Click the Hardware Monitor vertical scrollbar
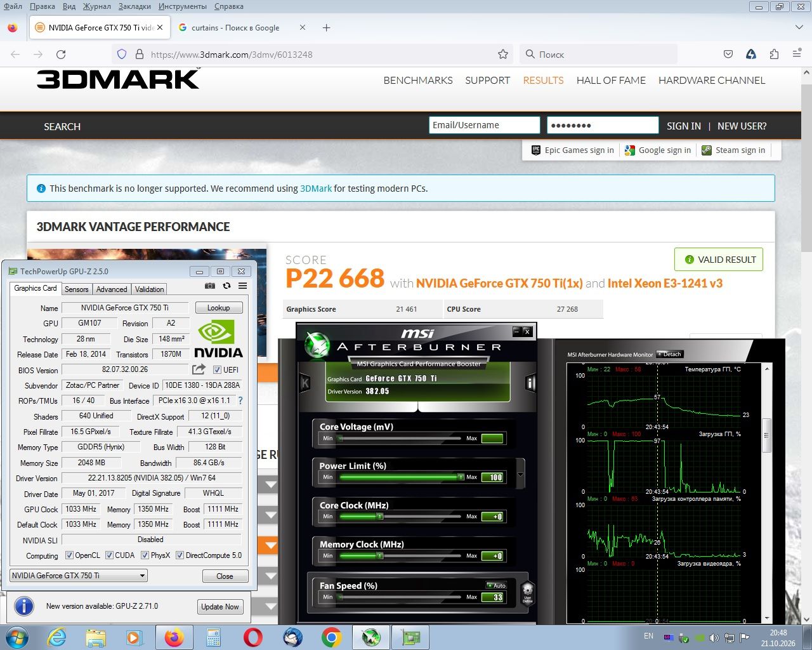 click(767, 493)
